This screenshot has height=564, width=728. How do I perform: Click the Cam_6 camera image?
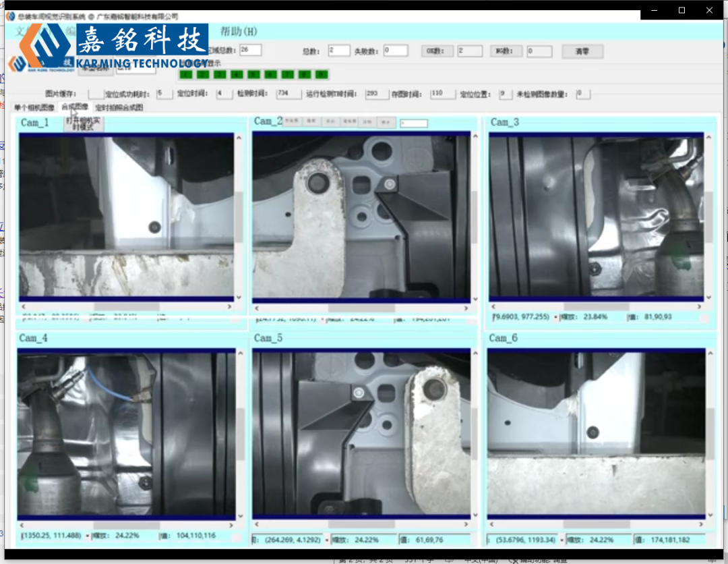596,433
